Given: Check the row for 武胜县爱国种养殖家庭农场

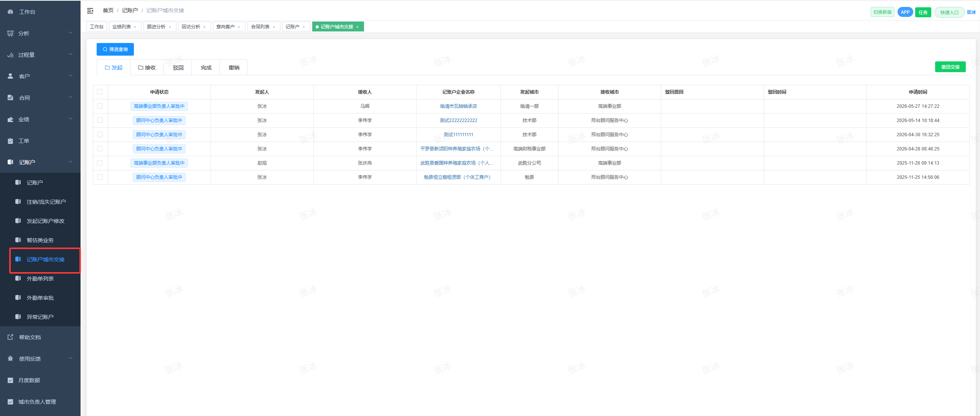Looking at the screenshot, I should click(100, 163).
